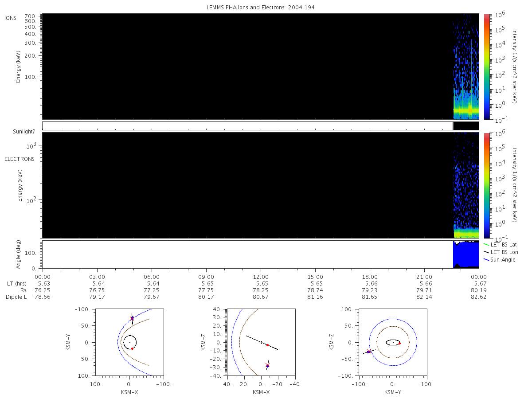Open the KSM-Y versus KSM-Z orbit plot
The width and height of the screenshot is (532, 399).
coord(392,342)
